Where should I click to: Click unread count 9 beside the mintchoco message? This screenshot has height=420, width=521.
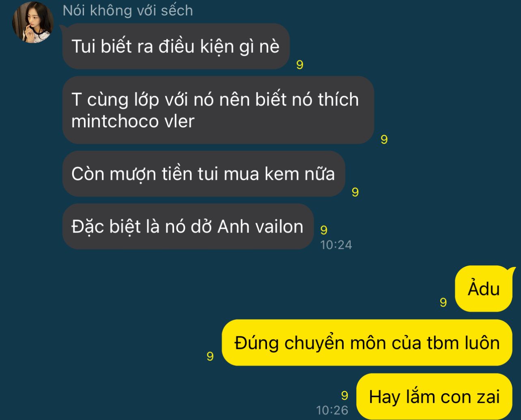(x=384, y=140)
